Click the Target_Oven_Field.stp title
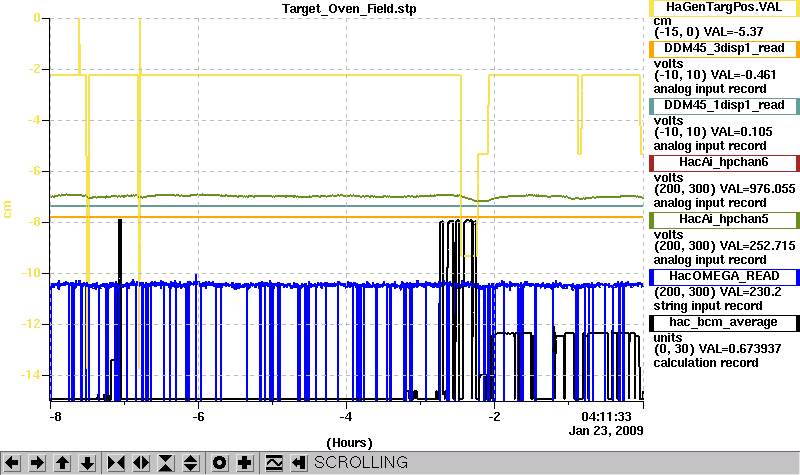Screen dimensions: 800x475 click(x=349, y=9)
